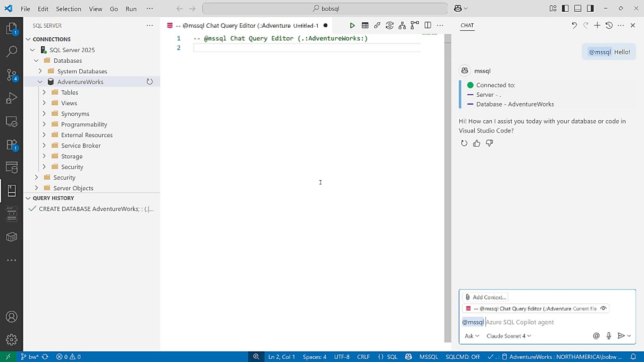Viewport: 644px width, 362px height.
Task: Give thumbs up to mssql response
Action: pos(477,143)
